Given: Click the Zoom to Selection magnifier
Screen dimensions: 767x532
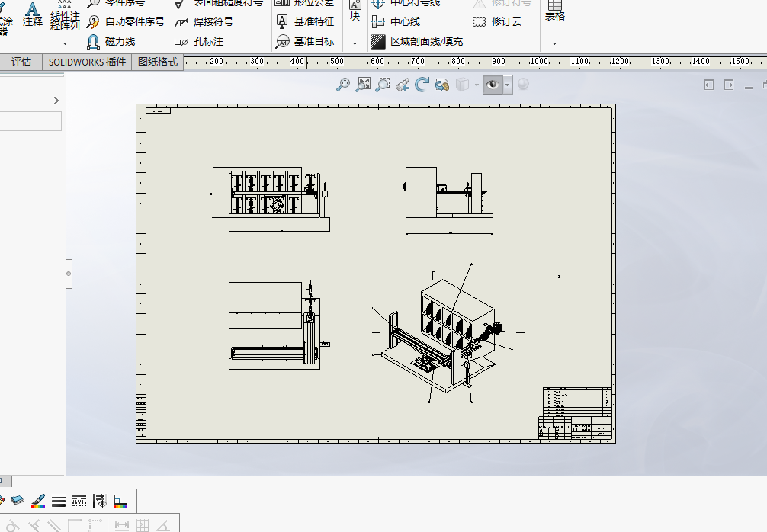Looking at the screenshot, I should pos(383,85).
